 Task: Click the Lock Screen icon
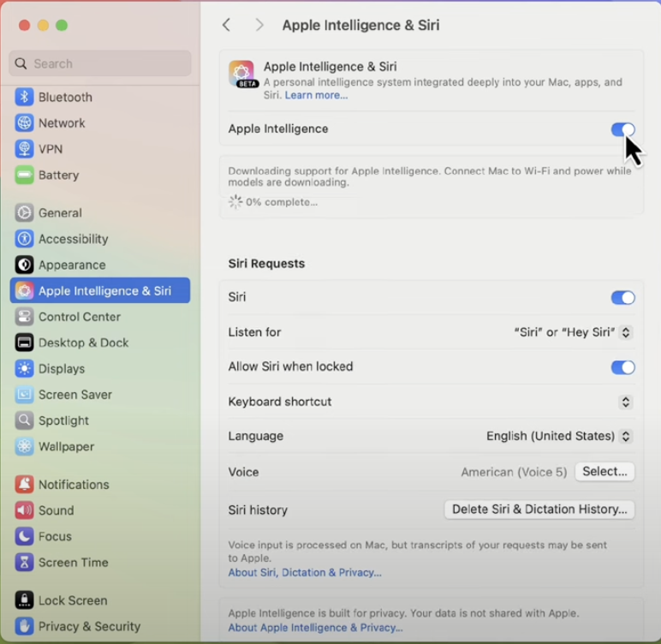click(x=24, y=600)
